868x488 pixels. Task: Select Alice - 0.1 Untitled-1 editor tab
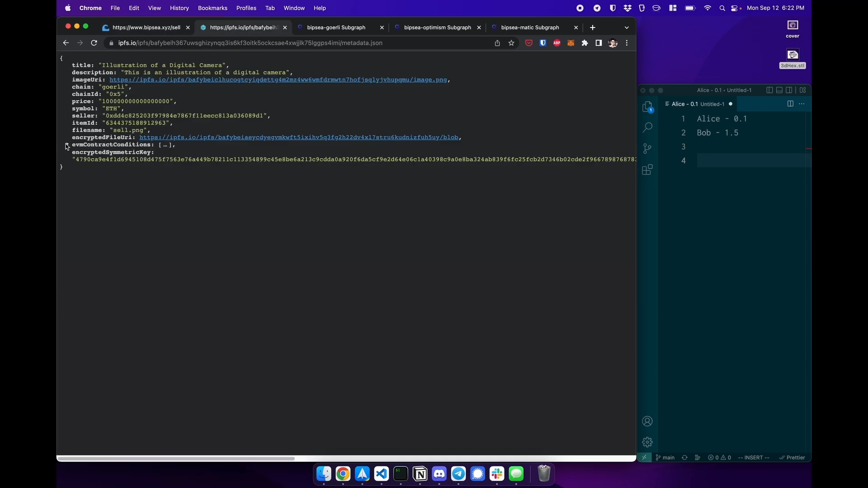tap(698, 104)
